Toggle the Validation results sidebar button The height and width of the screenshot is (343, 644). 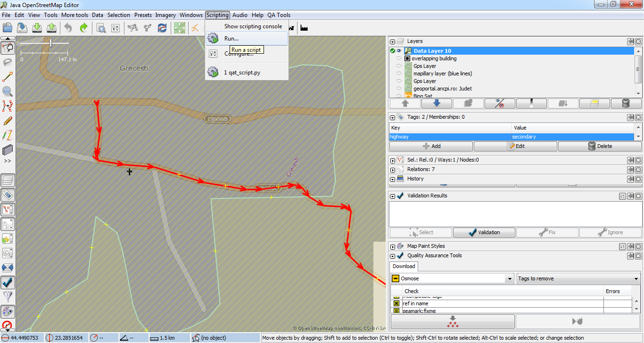[8, 282]
